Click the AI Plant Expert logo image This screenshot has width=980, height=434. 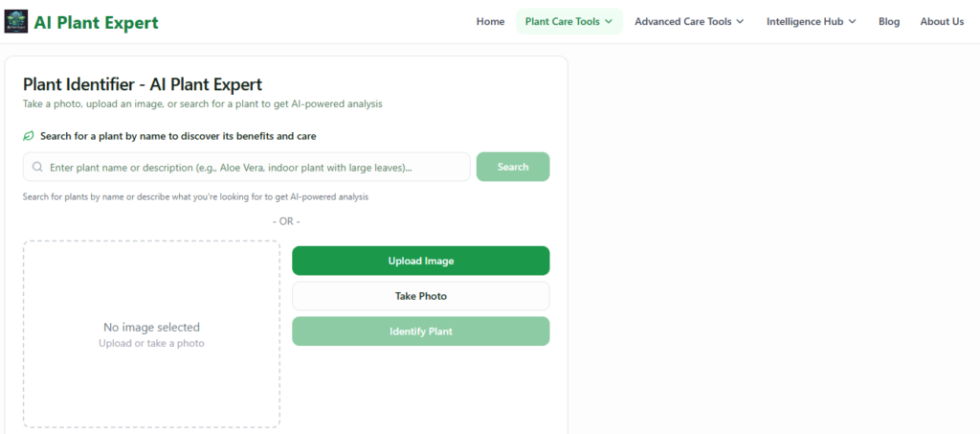pos(16,22)
